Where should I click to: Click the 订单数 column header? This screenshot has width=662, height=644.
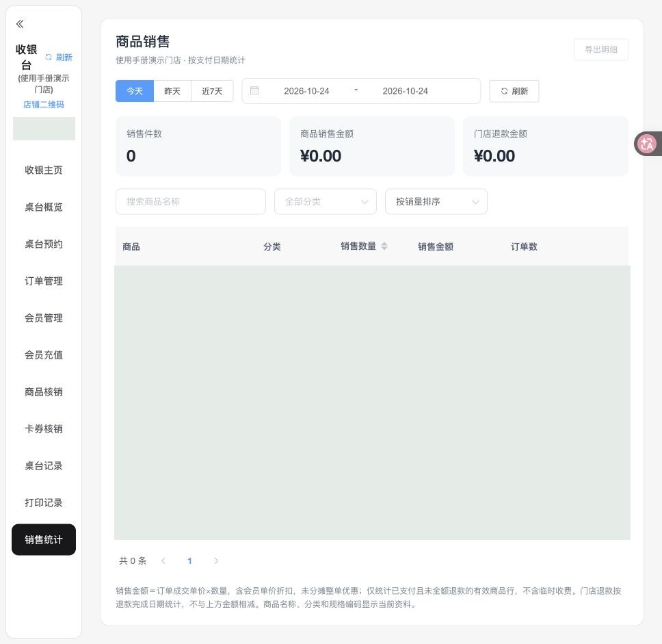(x=524, y=246)
